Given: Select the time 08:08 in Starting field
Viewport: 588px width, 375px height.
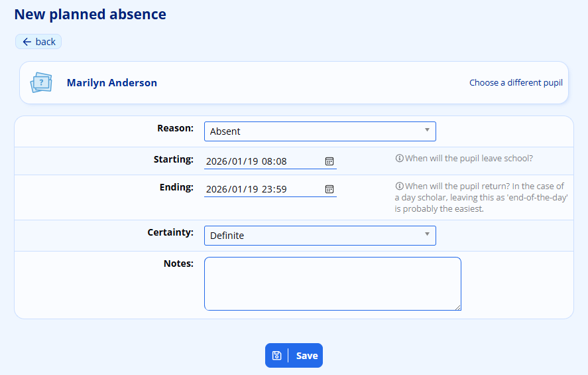Looking at the screenshot, I should 274,161.
